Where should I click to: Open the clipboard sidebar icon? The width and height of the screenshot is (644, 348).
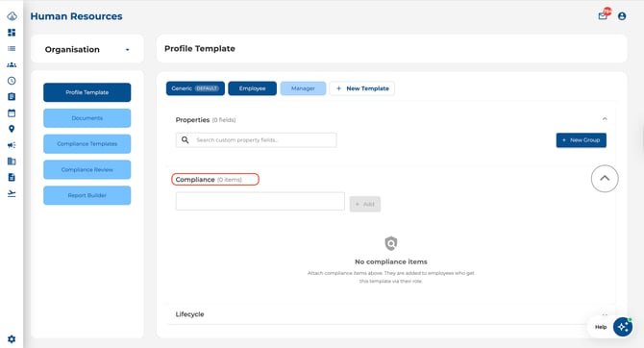12,96
